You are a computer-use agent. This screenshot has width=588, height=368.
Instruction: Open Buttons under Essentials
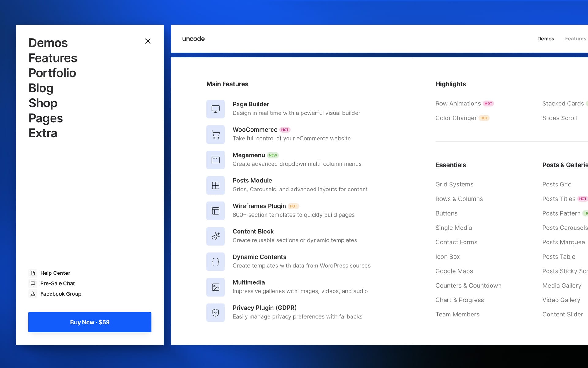point(447,213)
